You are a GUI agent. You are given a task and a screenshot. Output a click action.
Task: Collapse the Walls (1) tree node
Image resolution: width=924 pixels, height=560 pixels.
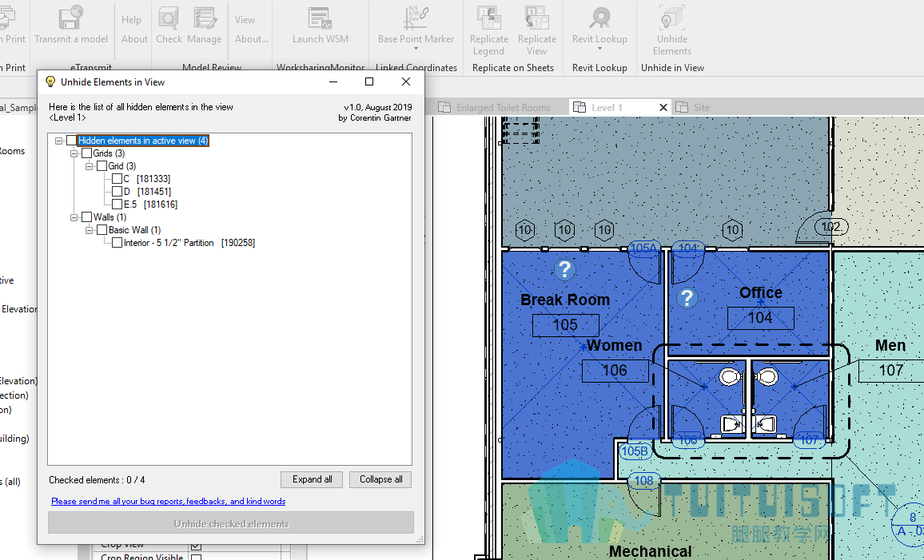tap(74, 217)
